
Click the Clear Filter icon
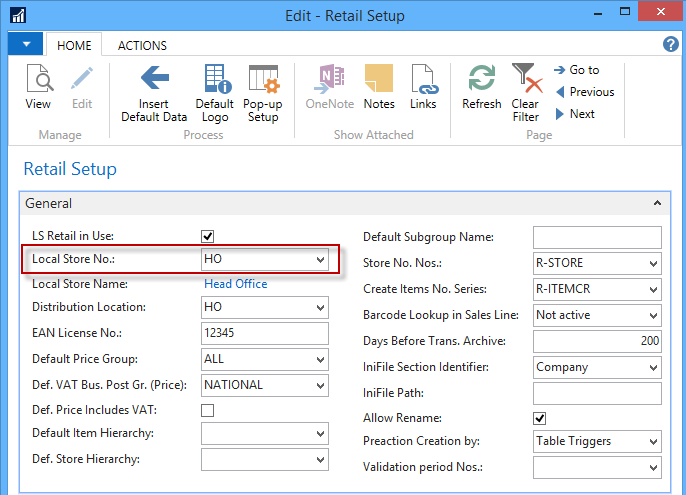tap(525, 87)
